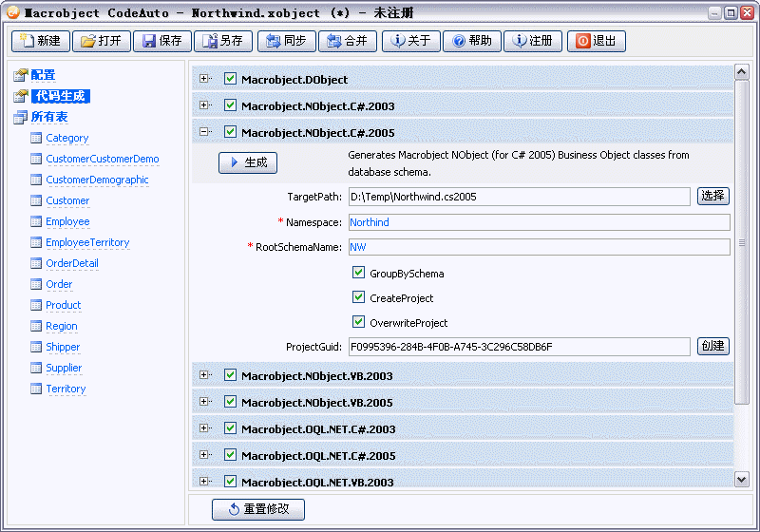
Task: Toggle the GroupBySchema checkbox
Action: [359, 273]
